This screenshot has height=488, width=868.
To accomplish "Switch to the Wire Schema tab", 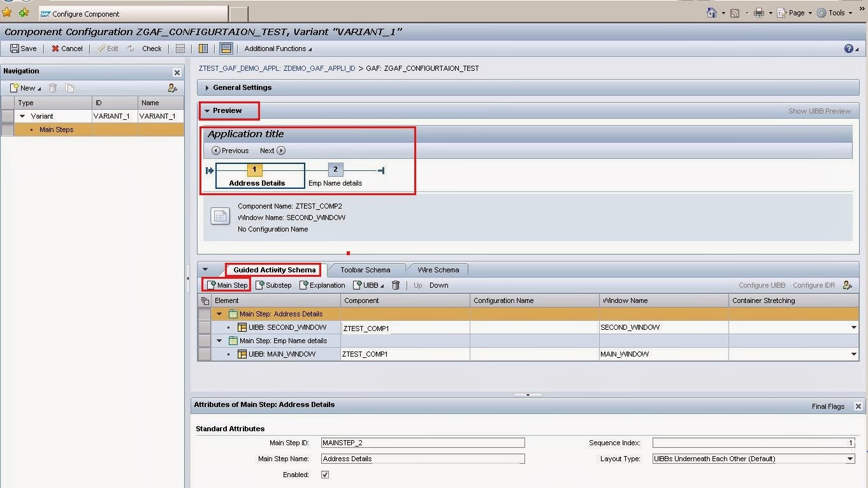I will pyautogui.click(x=438, y=270).
